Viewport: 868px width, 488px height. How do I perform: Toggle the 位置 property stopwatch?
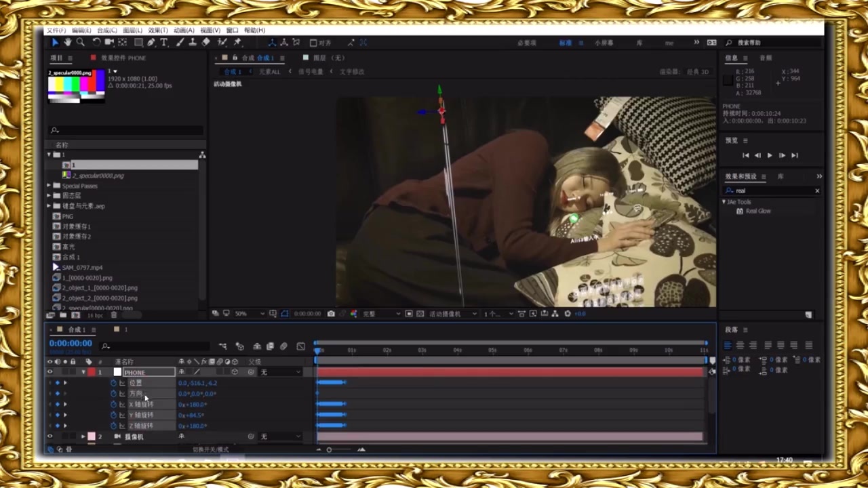tap(113, 383)
